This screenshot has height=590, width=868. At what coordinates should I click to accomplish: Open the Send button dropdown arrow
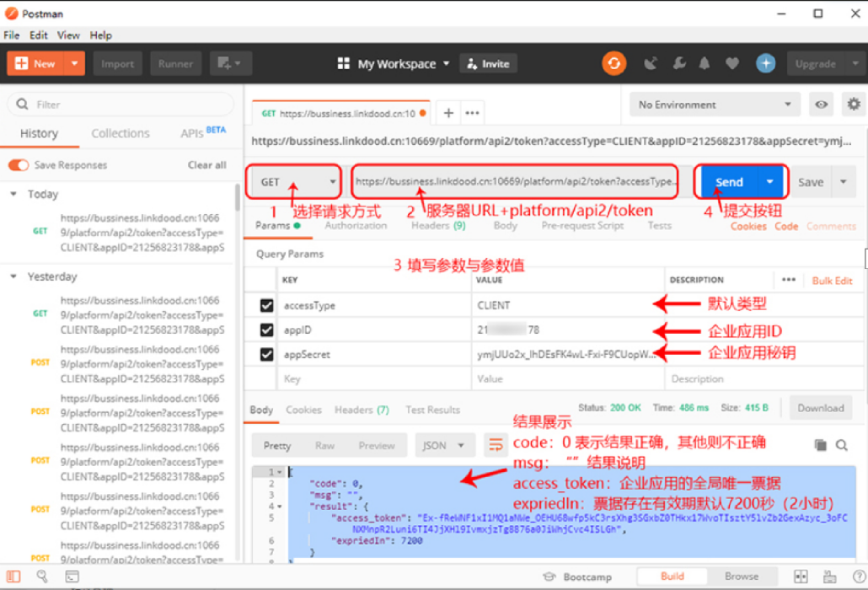(x=770, y=182)
